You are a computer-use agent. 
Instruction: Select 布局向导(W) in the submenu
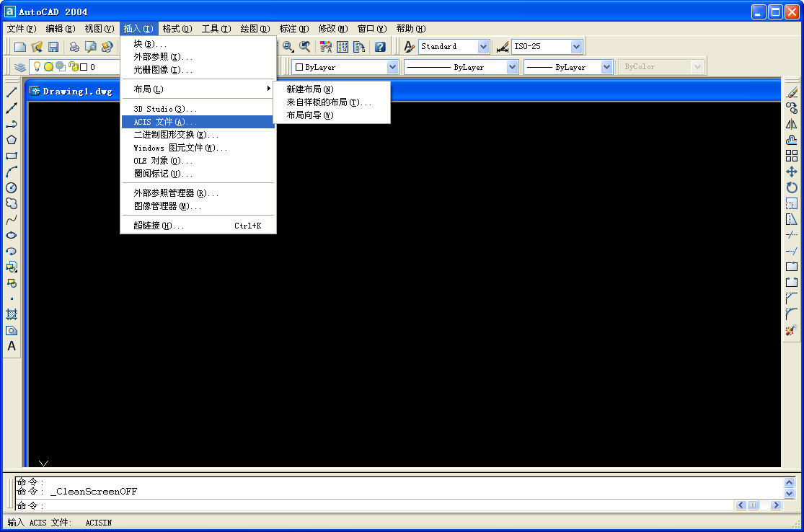pos(331,115)
